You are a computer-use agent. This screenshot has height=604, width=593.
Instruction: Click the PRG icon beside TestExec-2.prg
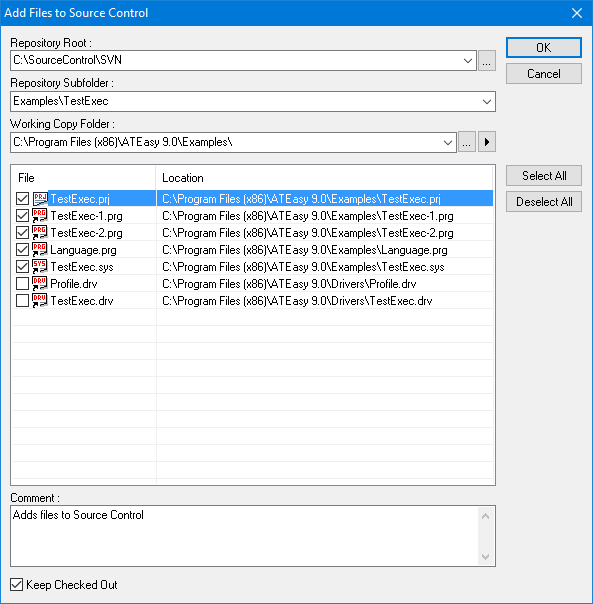pos(40,233)
